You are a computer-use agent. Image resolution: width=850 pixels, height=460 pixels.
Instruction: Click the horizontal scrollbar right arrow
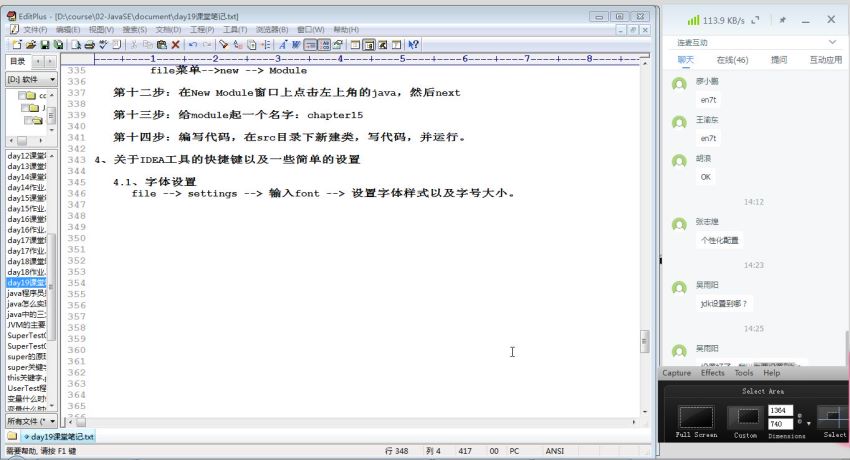point(634,422)
